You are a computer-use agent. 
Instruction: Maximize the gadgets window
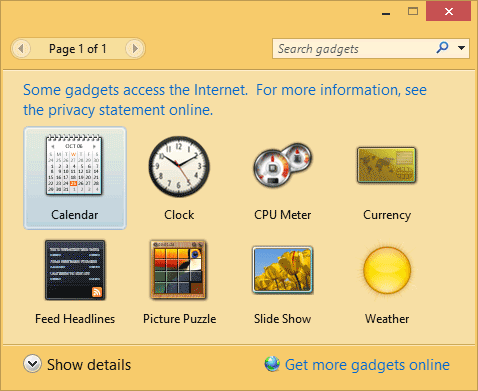coord(413,12)
